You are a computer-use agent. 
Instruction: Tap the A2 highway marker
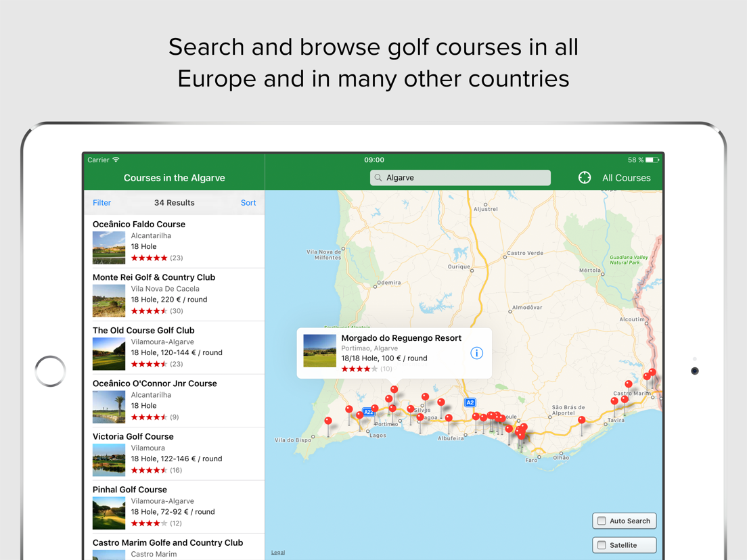tap(470, 402)
